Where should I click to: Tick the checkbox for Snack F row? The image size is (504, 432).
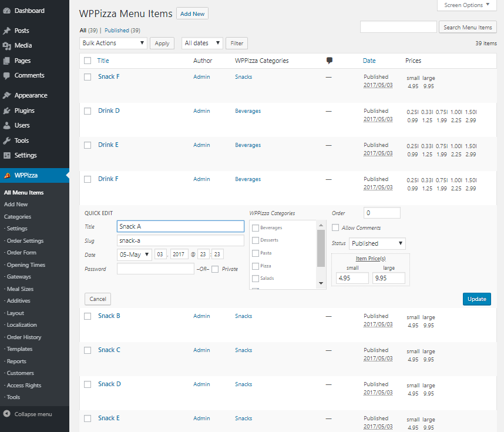pos(88,77)
